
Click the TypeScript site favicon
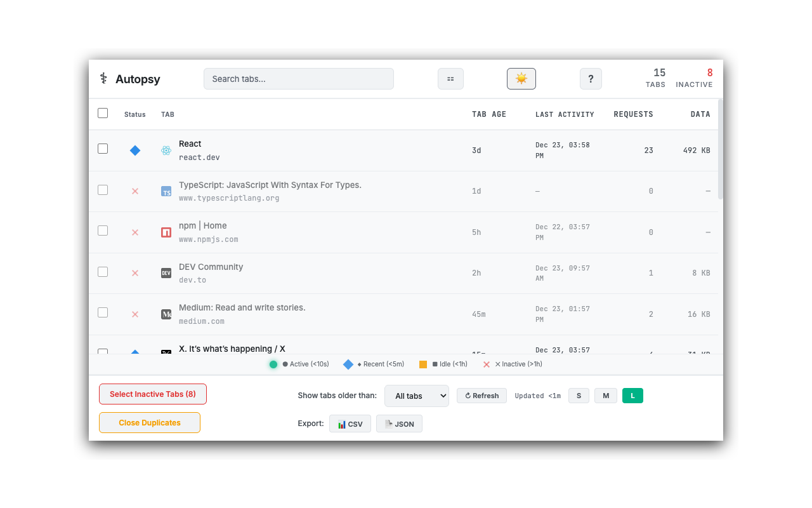166,191
